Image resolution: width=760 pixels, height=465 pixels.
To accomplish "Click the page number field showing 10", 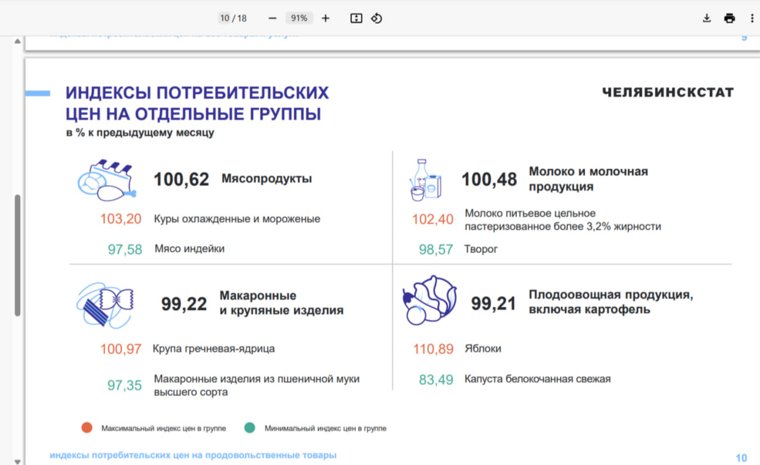I will click(x=225, y=18).
